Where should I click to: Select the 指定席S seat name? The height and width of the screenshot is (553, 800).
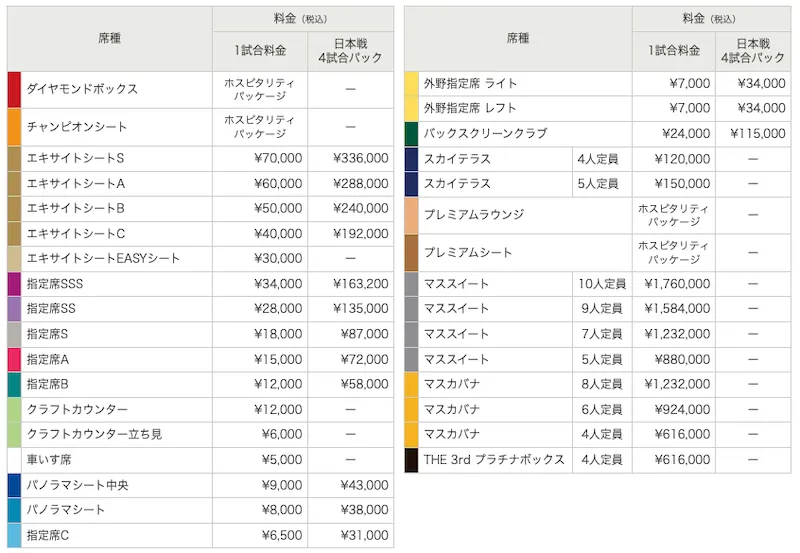point(47,334)
